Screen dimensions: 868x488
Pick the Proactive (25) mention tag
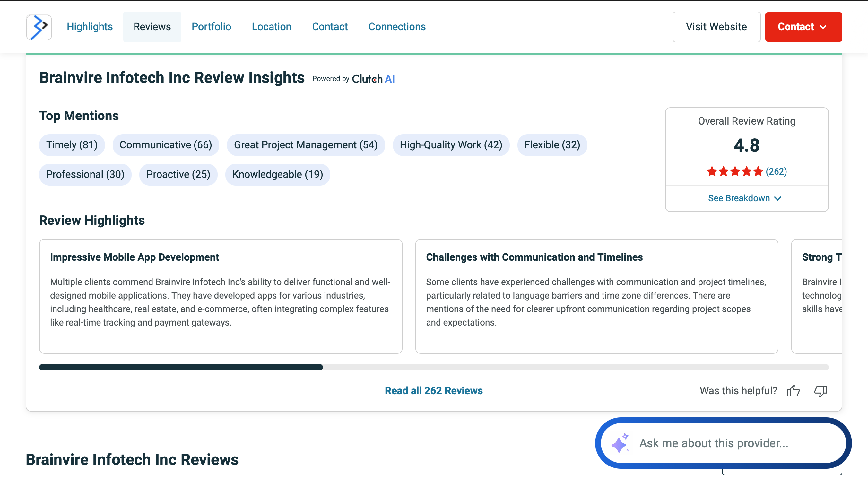178,175
